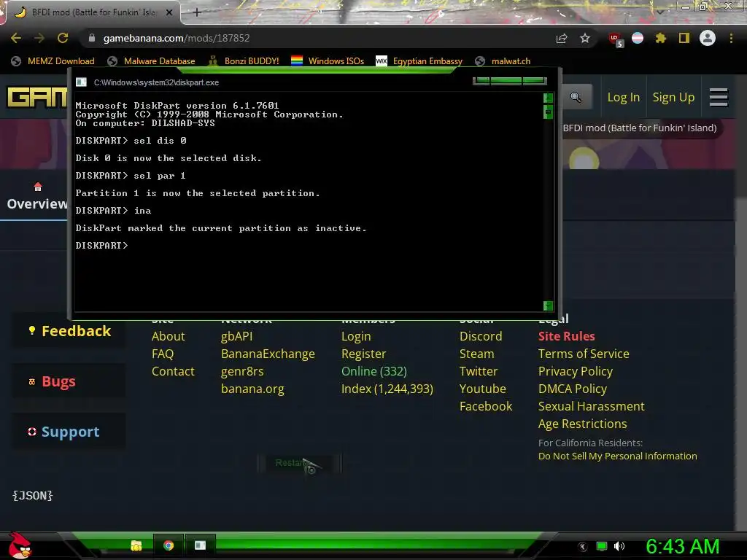747x560 pixels.
Task: Open Privacy Policy link
Action: coord(576,371)
